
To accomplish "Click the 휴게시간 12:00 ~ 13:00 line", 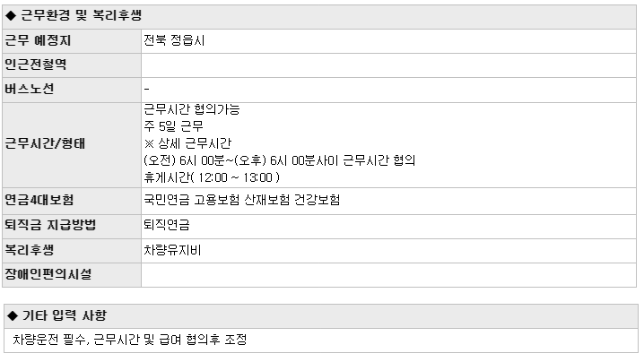I will point(212,177).
